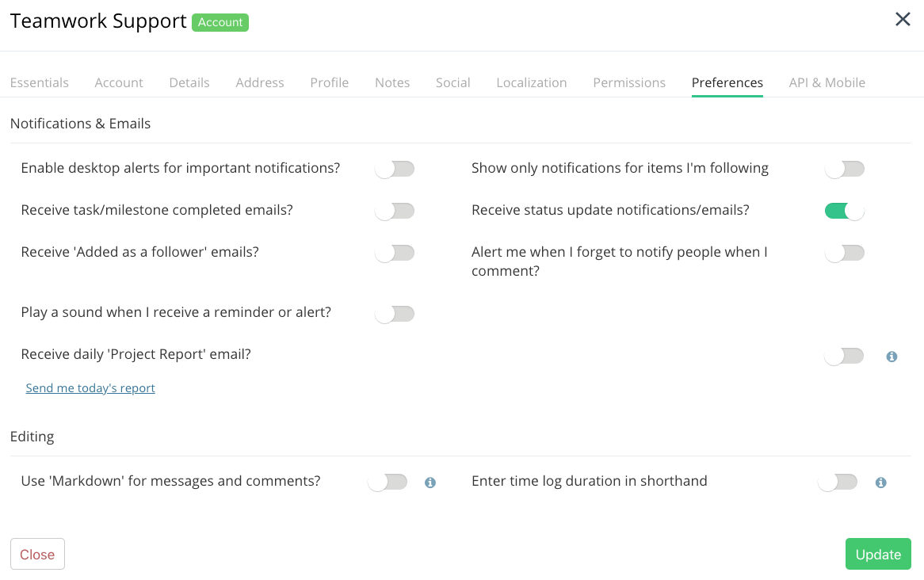Viewport: 924px width, 580px height.
Task: Close the dialog with the X icon
Action: click(x=903, y=20)
